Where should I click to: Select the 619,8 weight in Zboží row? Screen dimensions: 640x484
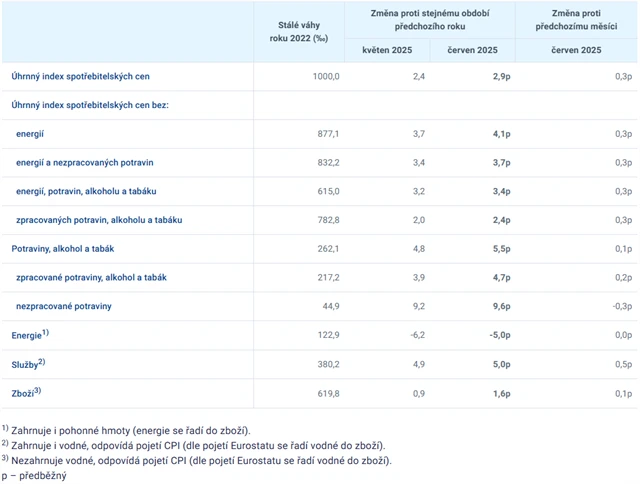click(327, 392)
